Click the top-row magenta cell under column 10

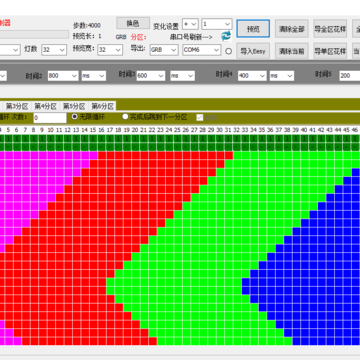[x=51, y=155]
